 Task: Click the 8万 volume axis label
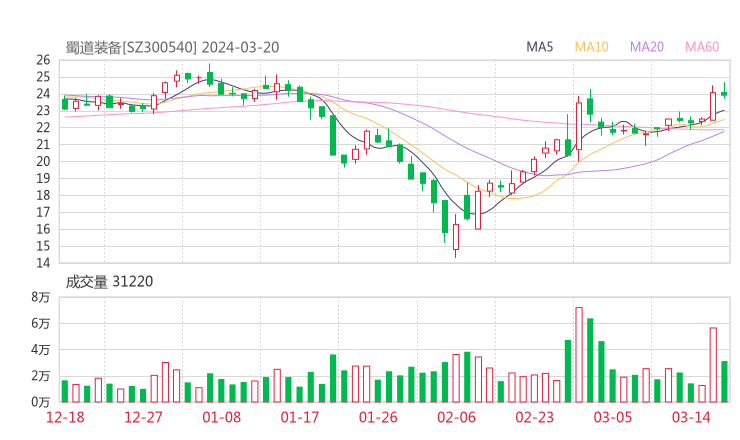(41, 297)
